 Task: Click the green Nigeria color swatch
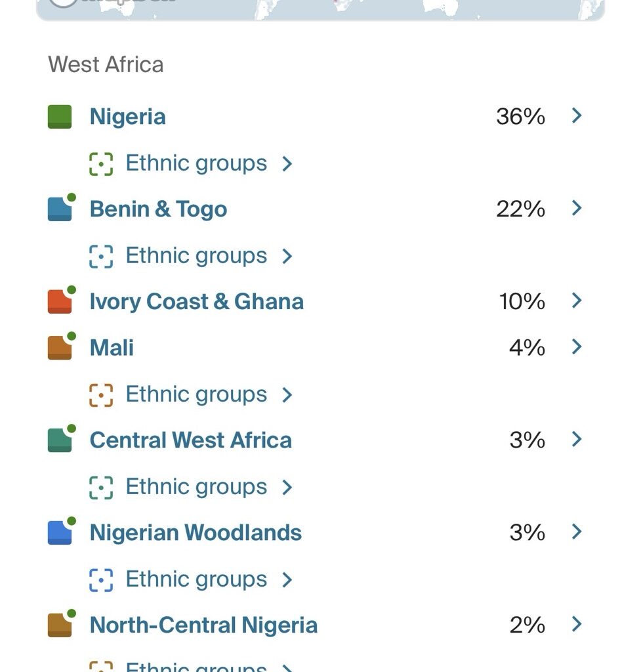tap(60, 117)
